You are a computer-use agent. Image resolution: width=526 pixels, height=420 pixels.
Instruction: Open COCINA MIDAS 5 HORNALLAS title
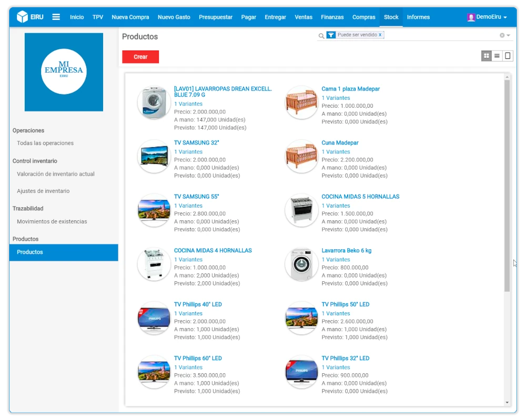pos(360,197)
